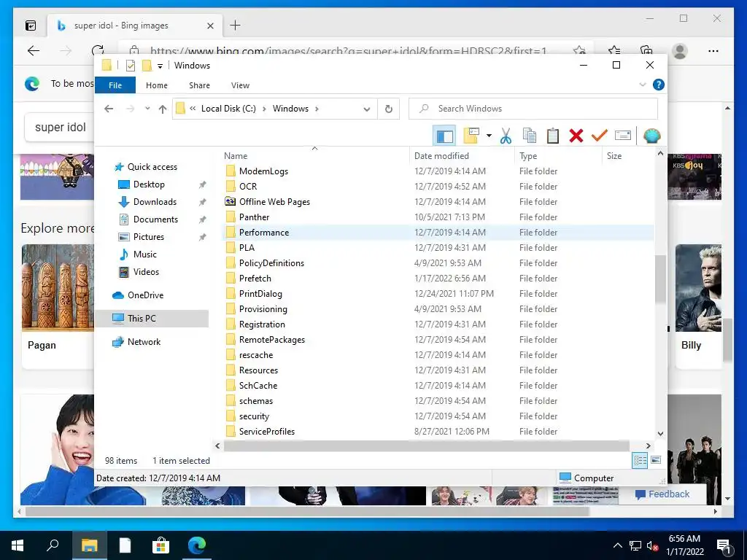747x560 pixels.
Task: Click the Edge profile avatar icon
Action: pos(680,51)
